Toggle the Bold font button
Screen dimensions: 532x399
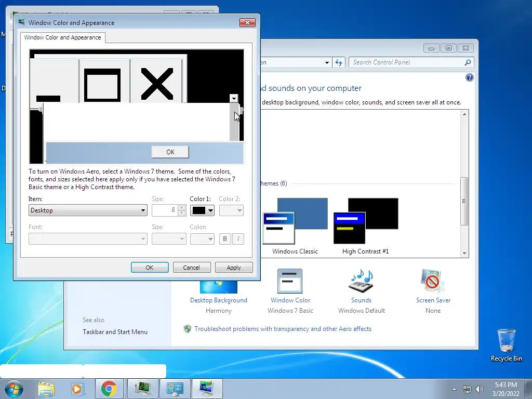(x=225, y=239)
